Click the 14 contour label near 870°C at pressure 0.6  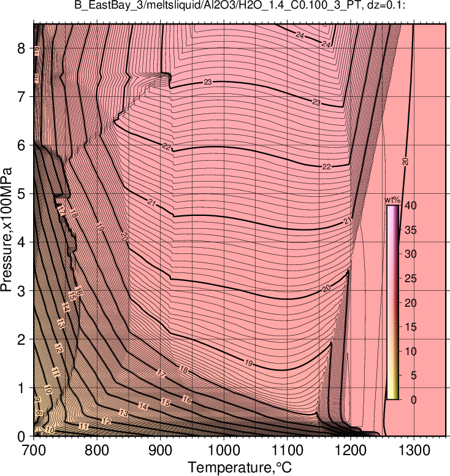(143, 407)
